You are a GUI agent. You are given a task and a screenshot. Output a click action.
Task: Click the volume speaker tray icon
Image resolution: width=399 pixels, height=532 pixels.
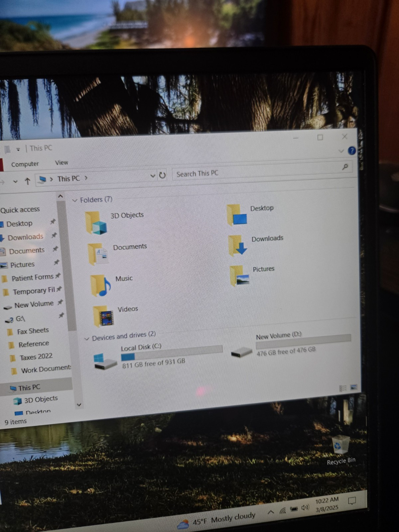click(305, 508)
